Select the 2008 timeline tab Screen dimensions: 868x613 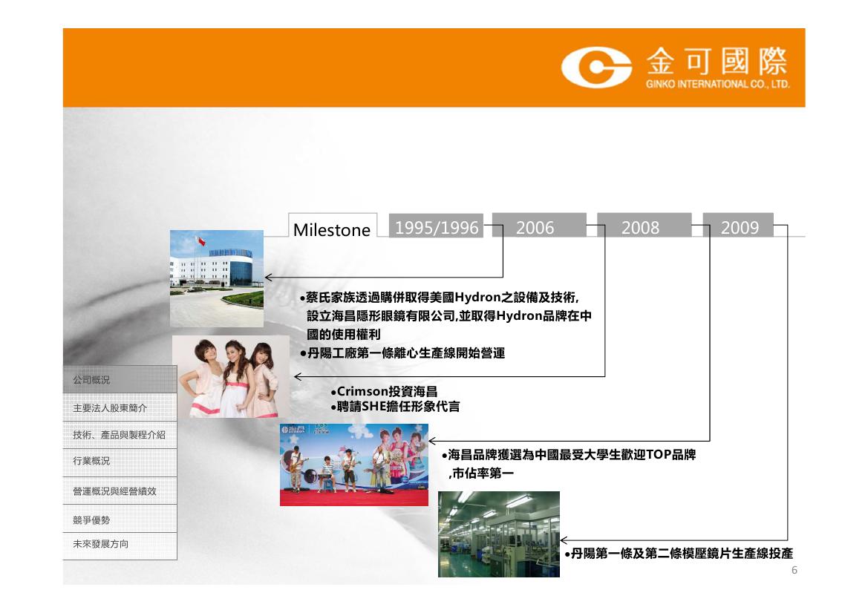644,225
